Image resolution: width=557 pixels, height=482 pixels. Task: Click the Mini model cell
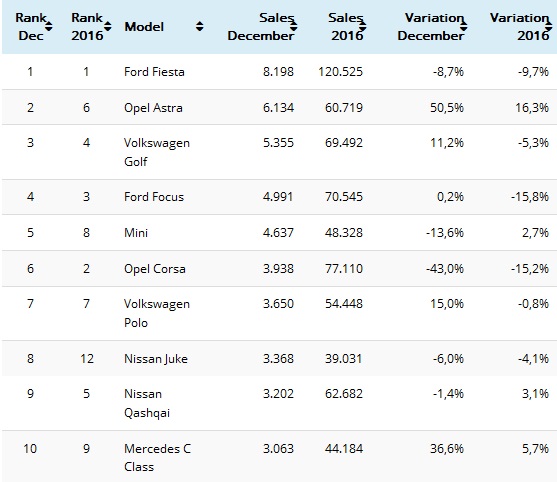(x=136, y=233)
